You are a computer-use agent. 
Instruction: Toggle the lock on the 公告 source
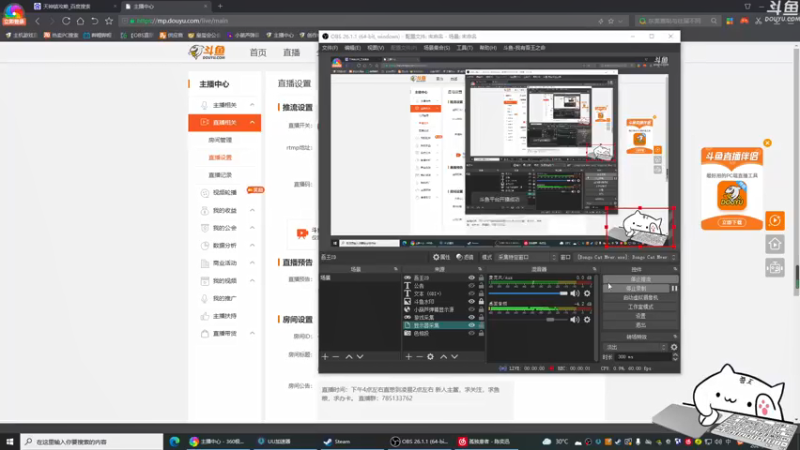pyautogui.click(x=481, y=286)
